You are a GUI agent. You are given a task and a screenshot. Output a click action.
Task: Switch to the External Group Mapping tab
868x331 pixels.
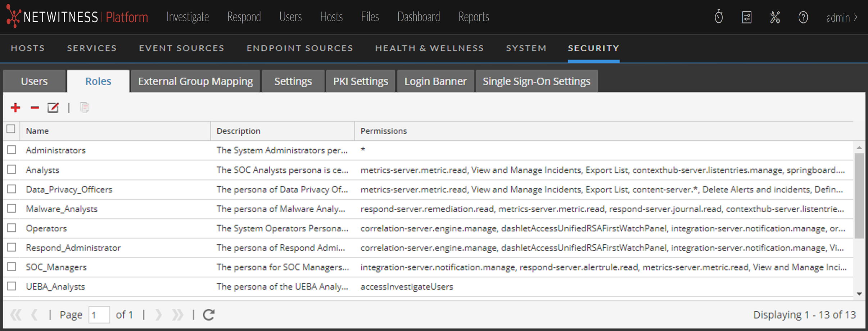[x=195, y=81]
